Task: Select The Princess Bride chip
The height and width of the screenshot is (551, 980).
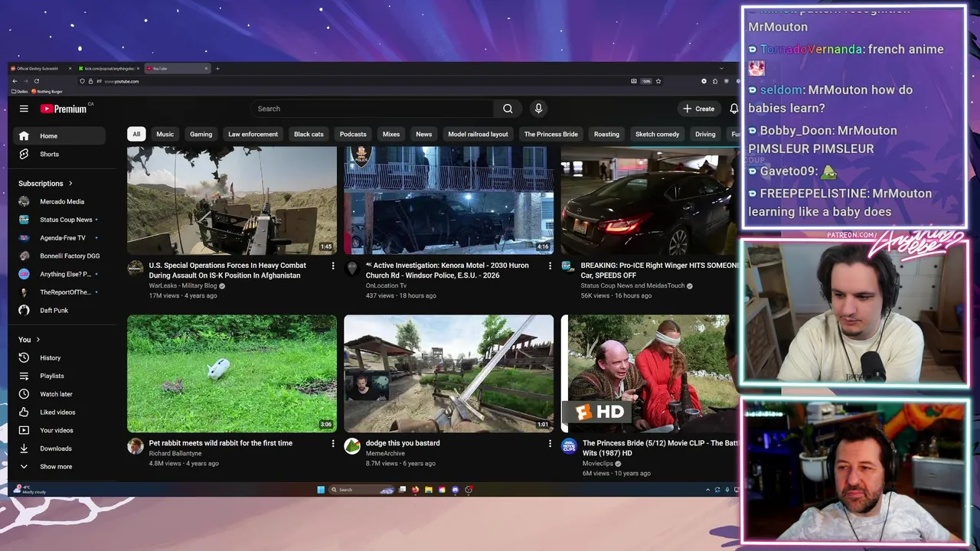Action: pyautogui.click(x=551, y=134)
